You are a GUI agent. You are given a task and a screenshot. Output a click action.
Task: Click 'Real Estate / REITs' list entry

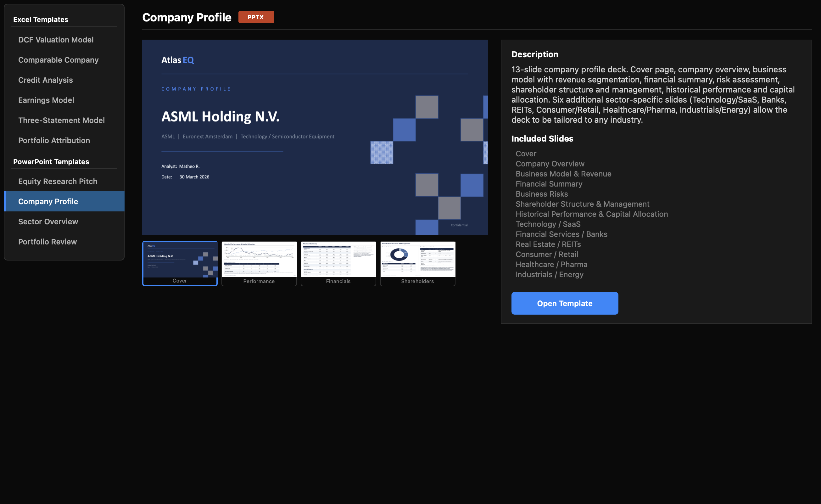(x=548, y=244)
